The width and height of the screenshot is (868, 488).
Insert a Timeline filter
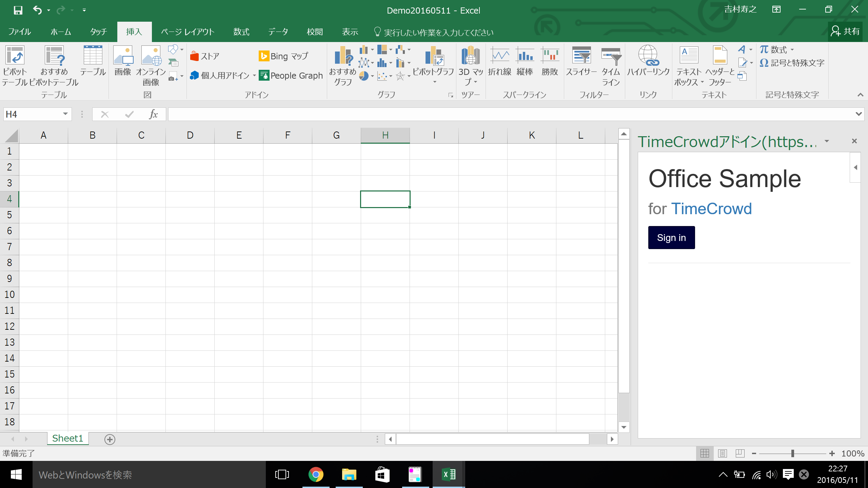pyautogui.click(x=611, y=66)
